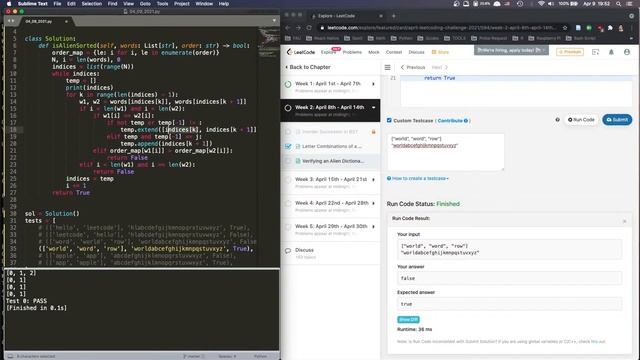640x360 pixels.
Task: Click the Week 2 progress circle
Action: point(288,108)
